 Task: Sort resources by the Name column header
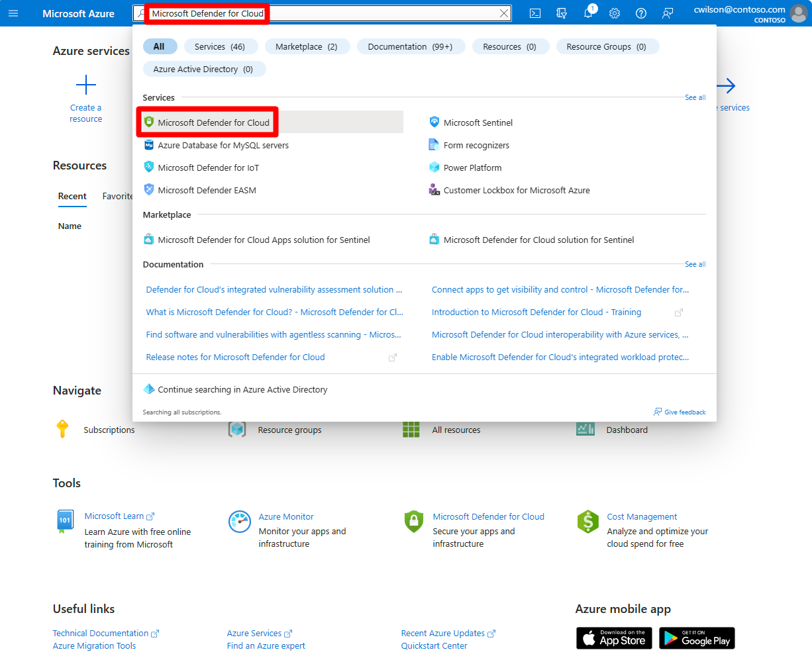point(70,226)
